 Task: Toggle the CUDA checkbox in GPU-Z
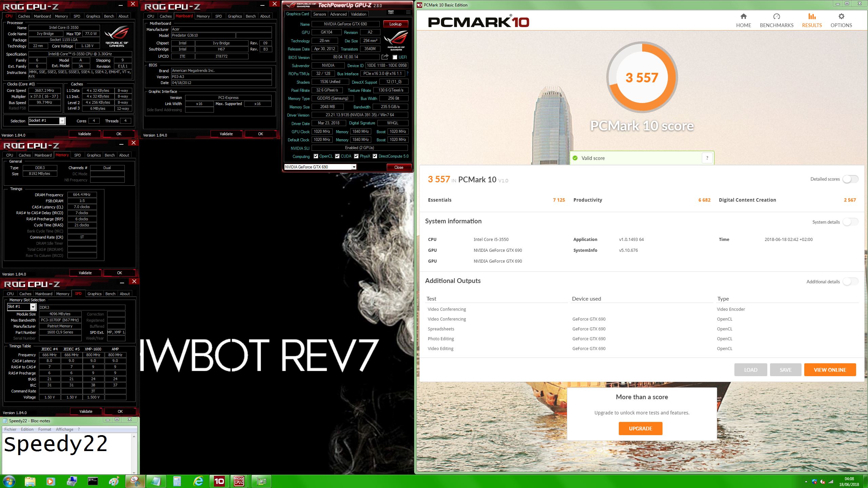[x=337, y=156]
